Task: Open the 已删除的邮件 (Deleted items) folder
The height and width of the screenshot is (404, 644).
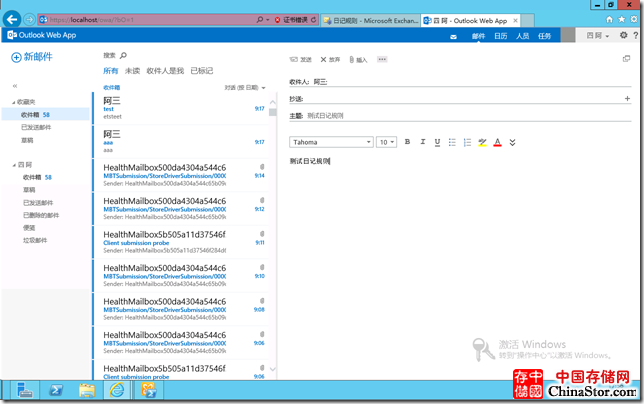Action: tap(41, 215)
